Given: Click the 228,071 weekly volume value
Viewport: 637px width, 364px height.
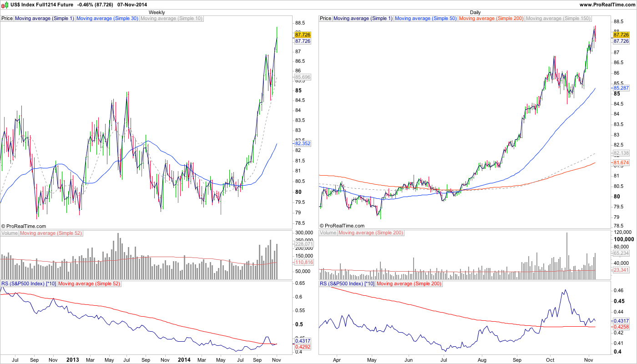Looking at the screenshot, I should (x=304, y=244).
